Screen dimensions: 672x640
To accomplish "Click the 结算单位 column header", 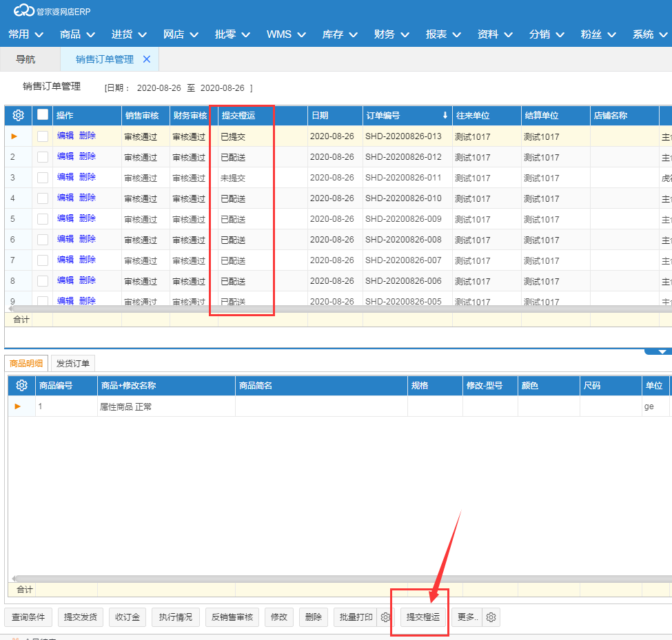I will click(x=556, y=115).
